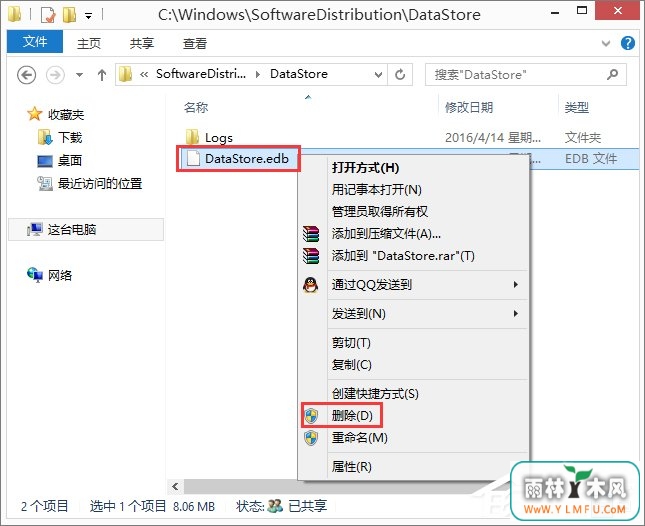645x526 pixels.
Task: Click the SoftwareDistri... breadcrumb segment
Action: (201, 74)
